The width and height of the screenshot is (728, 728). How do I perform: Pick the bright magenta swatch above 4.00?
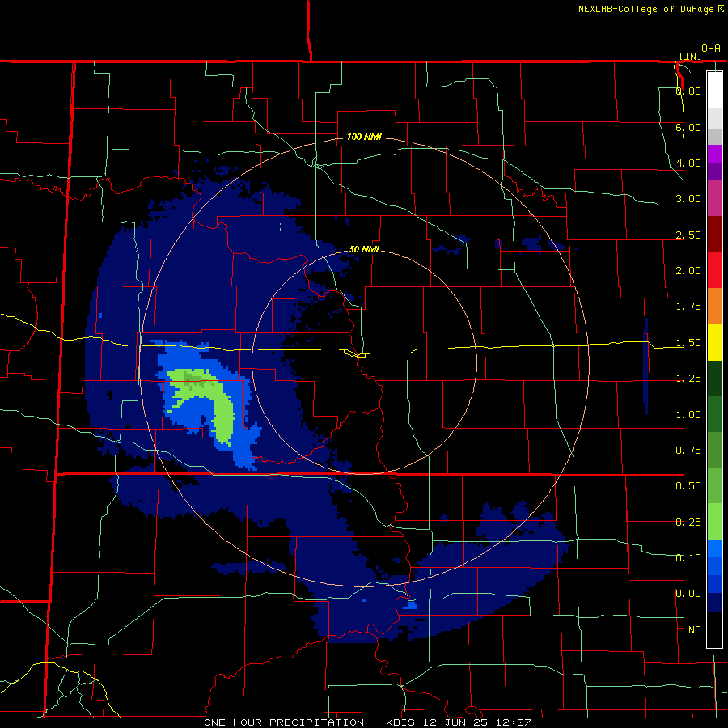714,154
